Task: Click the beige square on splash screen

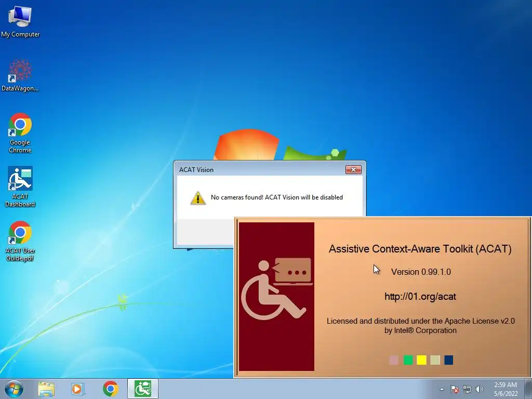Action: [x=435, y=360]
